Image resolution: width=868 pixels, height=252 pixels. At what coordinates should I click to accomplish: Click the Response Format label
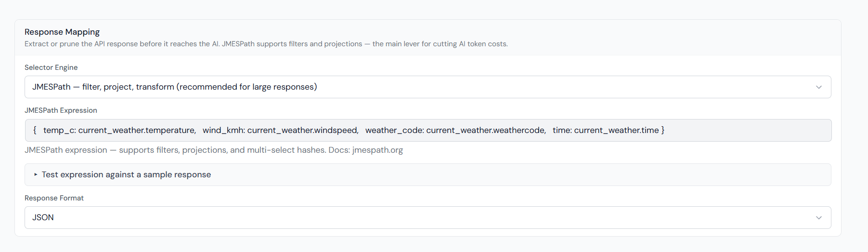pyautogui.click(x=54, y=198)
